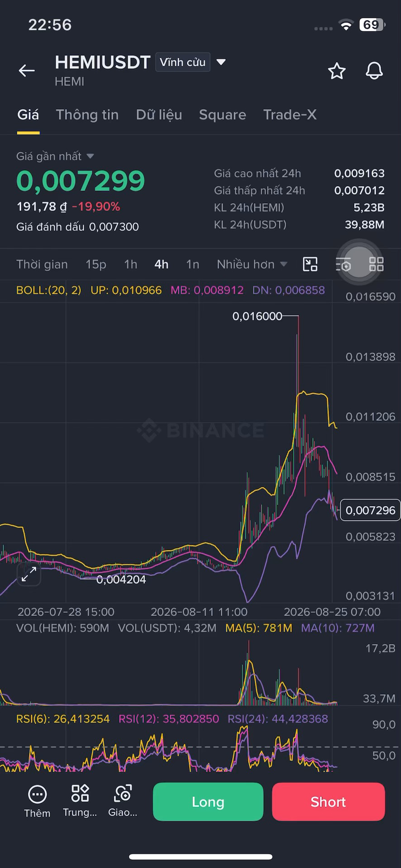401x868 pixels.
Task: Switch to the Square tab
Action: click(x=223, y=115)
